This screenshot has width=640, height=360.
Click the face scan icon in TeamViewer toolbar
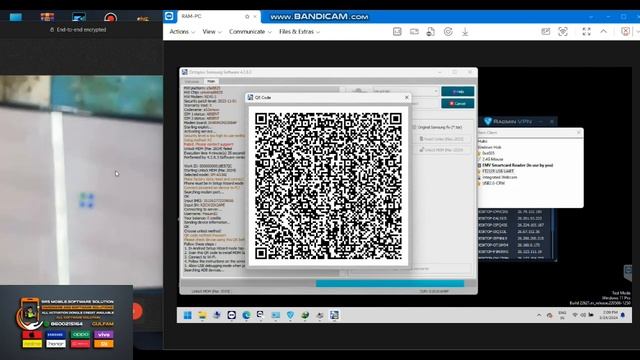pyautogui.click(x=563, y=31)
